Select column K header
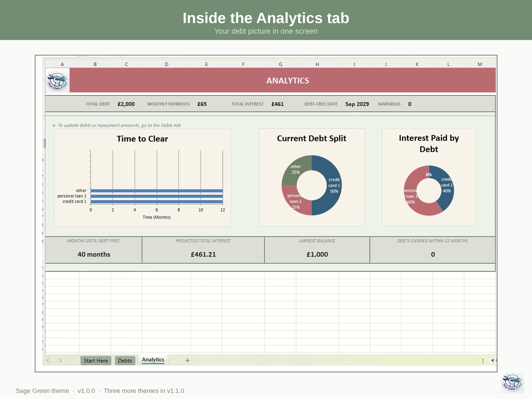 pyautogui.click(x=417, y=64)
